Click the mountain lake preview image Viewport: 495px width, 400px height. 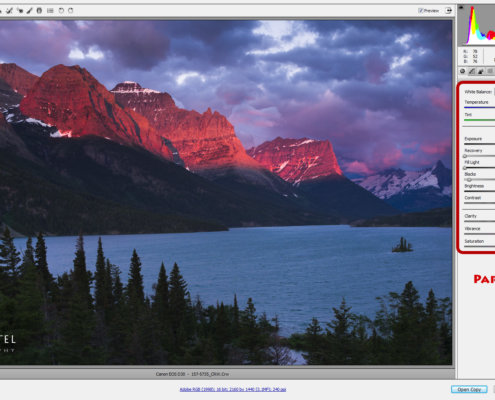click(226, 192)
